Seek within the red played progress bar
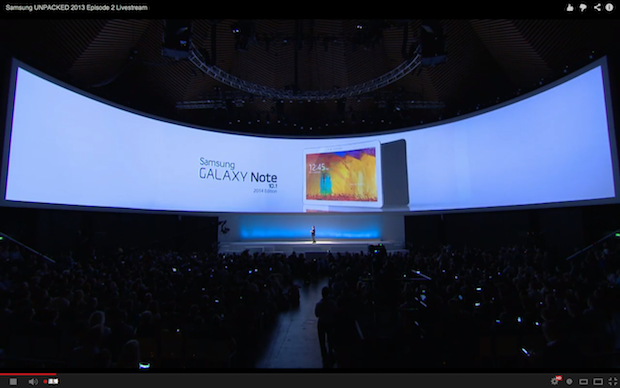620x388 pixels. click(28, 374)
